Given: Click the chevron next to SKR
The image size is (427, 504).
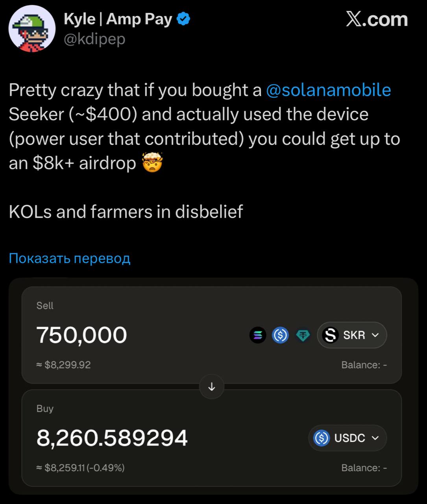Looking at the screenshot, I should [375, 335].
